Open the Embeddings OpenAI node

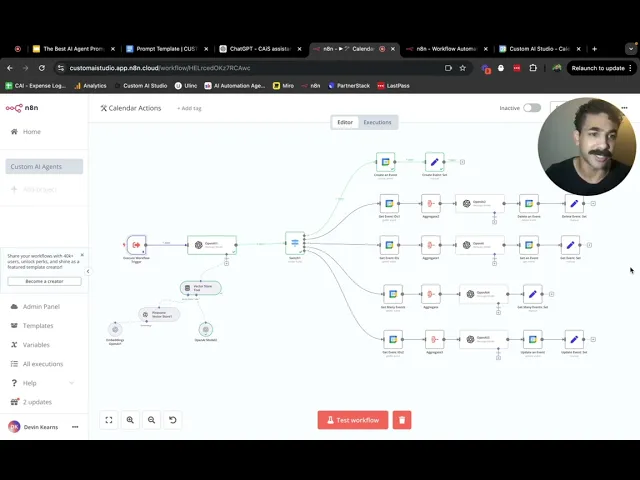click(115, 329)
